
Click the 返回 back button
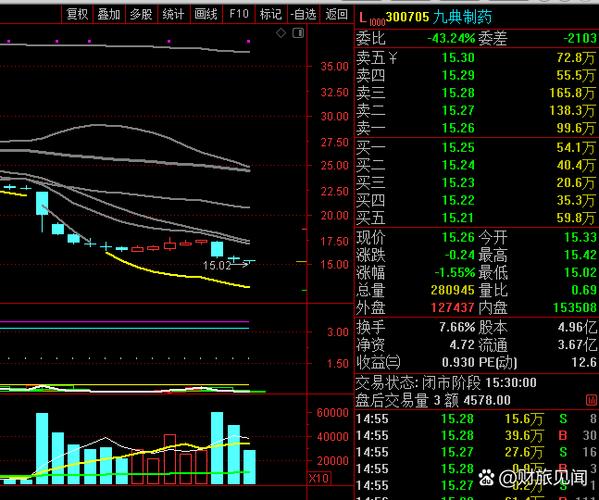pos(337,14)
